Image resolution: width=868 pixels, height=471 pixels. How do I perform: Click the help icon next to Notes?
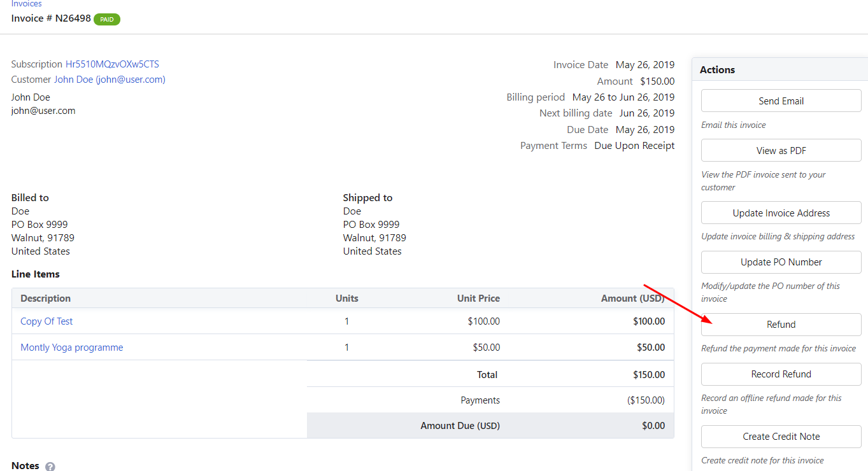coord(50,466)
